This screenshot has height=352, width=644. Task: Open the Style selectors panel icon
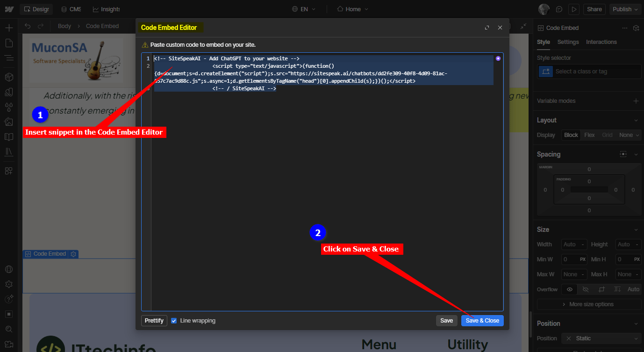pos(9,92)
